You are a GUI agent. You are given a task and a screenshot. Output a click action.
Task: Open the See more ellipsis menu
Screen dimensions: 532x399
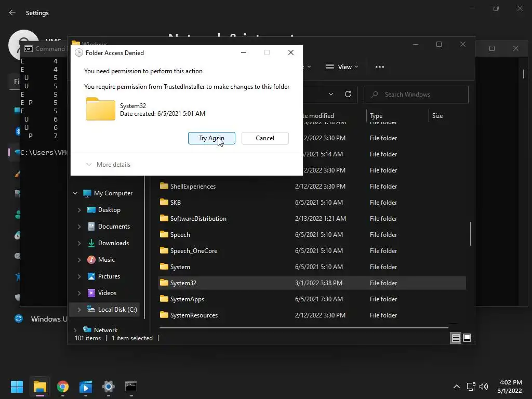380,67
